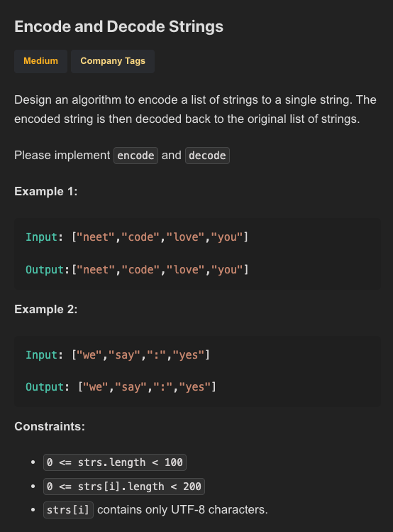The height and width of the screenshot is (532, 393).
Task: Click the 'Please implement' sentence text
Action: point(62,156)
